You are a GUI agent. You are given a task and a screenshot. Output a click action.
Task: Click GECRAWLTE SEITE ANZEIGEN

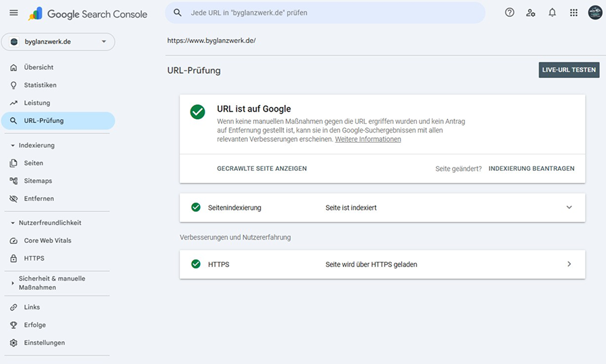(262, 169)
